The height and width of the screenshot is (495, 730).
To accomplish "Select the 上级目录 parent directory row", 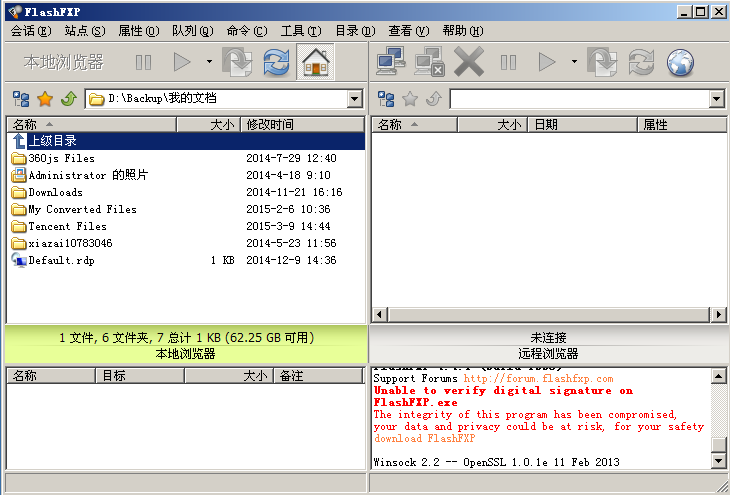I will click(x=186, y=141).
